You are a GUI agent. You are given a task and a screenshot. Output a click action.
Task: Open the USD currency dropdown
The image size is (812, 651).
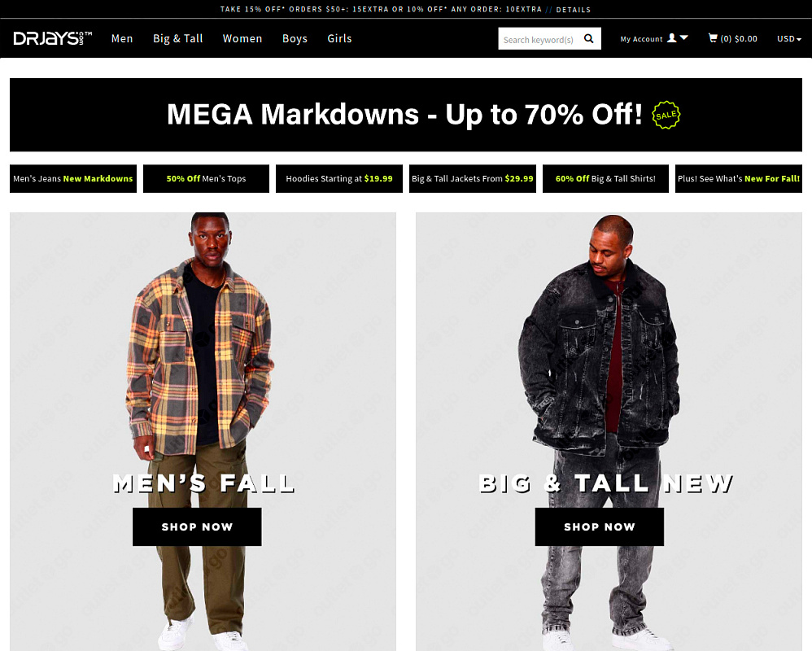(788, 38)
